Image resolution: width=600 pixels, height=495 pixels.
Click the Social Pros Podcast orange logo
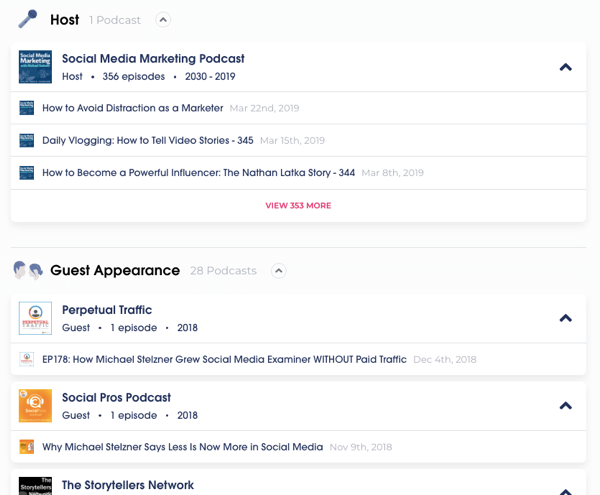tap(35, 406)
